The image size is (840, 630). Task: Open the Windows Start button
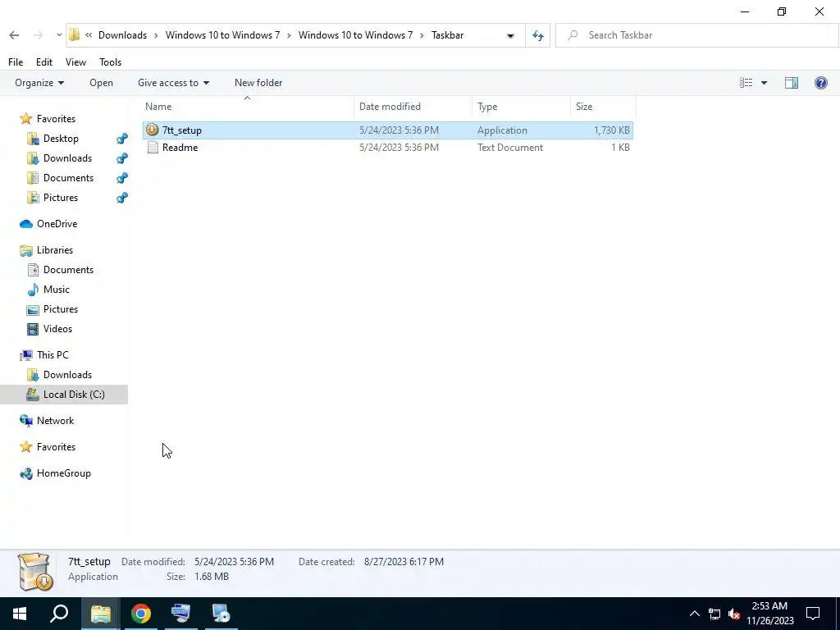pyautogui.click(x=20, y=614)
